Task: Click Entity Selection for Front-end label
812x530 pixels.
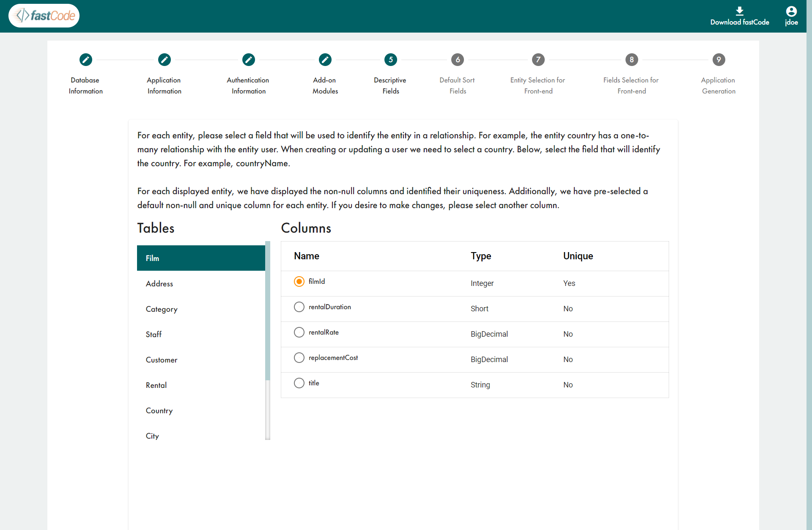Action: click(538, 85)
